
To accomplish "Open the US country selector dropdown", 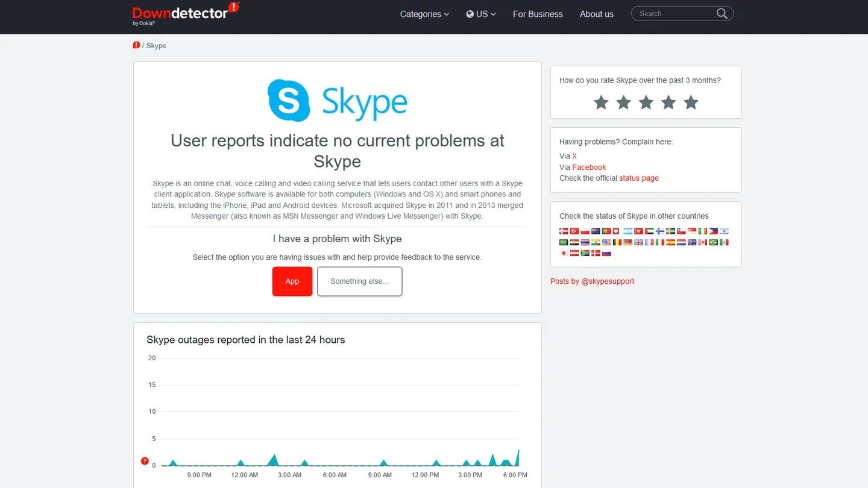I will [481, 14].
